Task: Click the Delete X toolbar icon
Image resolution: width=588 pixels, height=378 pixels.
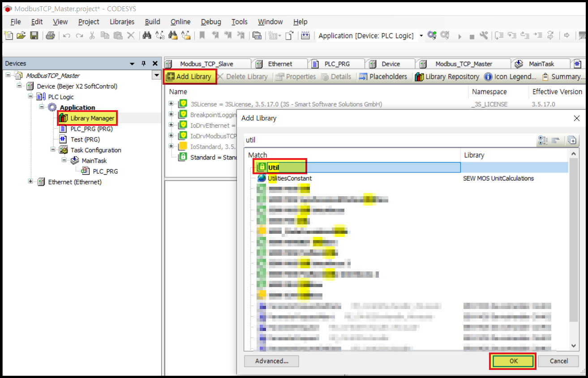Action: pyautogui.click(x=131, y=35)
